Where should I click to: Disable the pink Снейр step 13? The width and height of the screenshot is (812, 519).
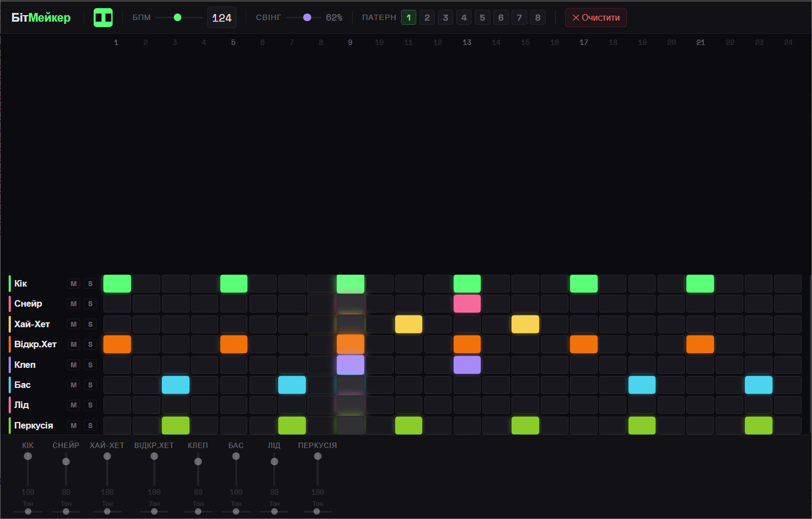[467, 304]
